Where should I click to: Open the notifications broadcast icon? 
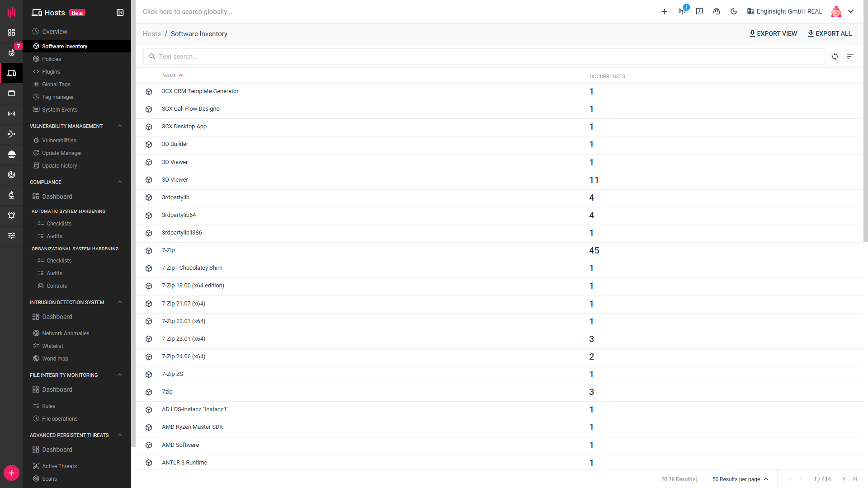[682, 11]
